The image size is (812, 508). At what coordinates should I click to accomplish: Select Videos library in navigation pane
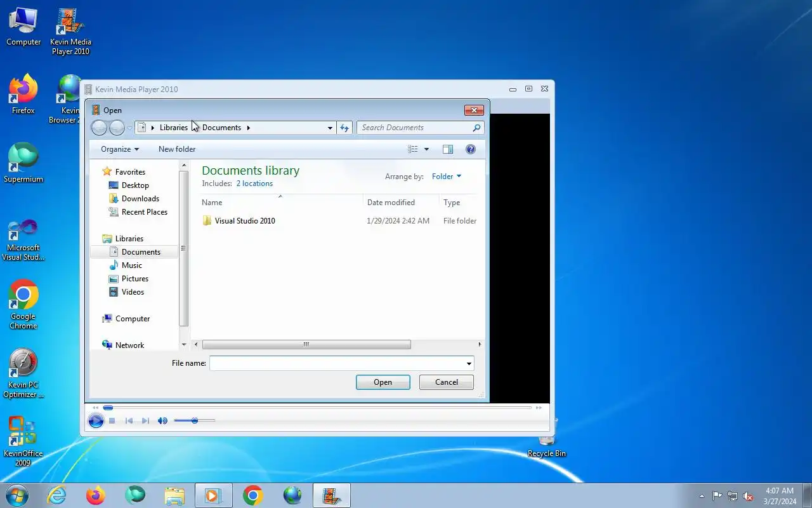pyautogui.click(x=133, y=292)
